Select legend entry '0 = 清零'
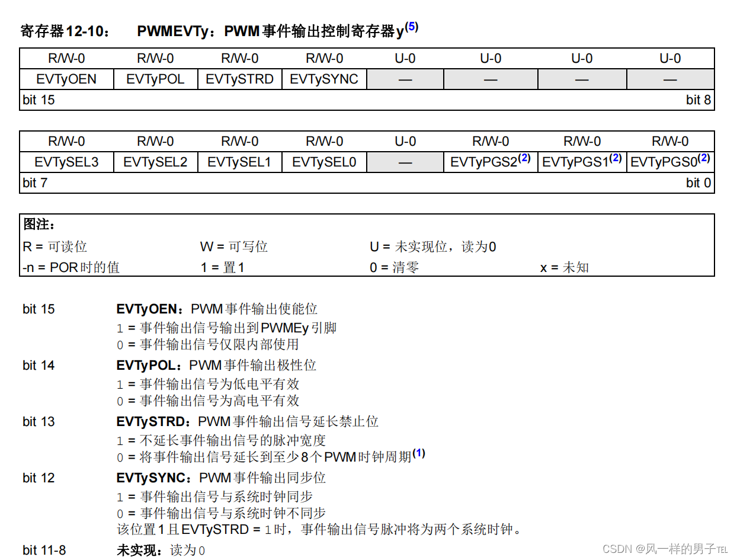Viewport: 737px width, 560px height. tap(395, 267)
